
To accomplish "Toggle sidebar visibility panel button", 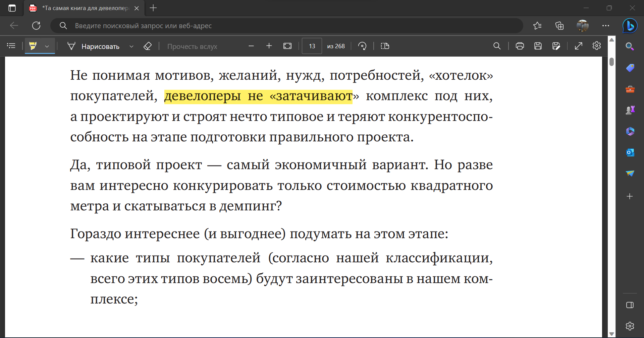I will [x=630, y=305].
